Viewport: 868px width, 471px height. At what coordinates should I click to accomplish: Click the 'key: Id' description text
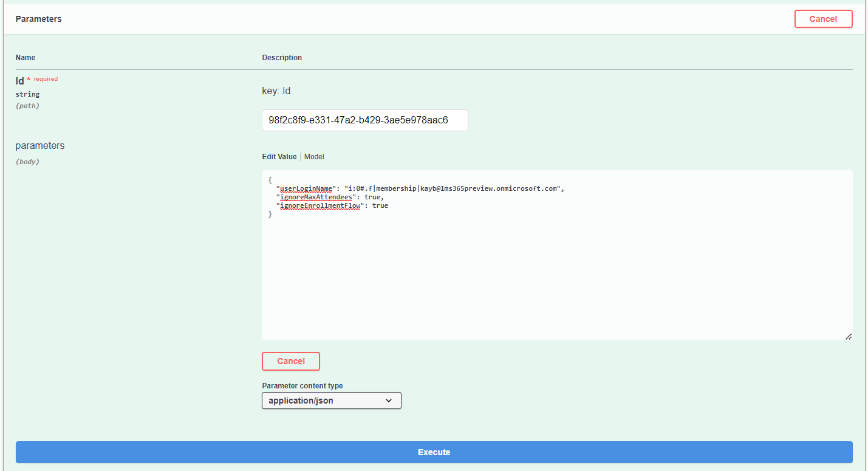[x=276, y=91]
